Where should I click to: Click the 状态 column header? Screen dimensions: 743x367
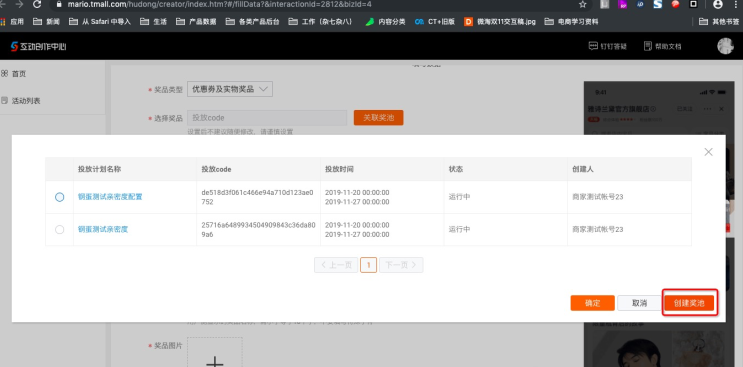(456, 169)
